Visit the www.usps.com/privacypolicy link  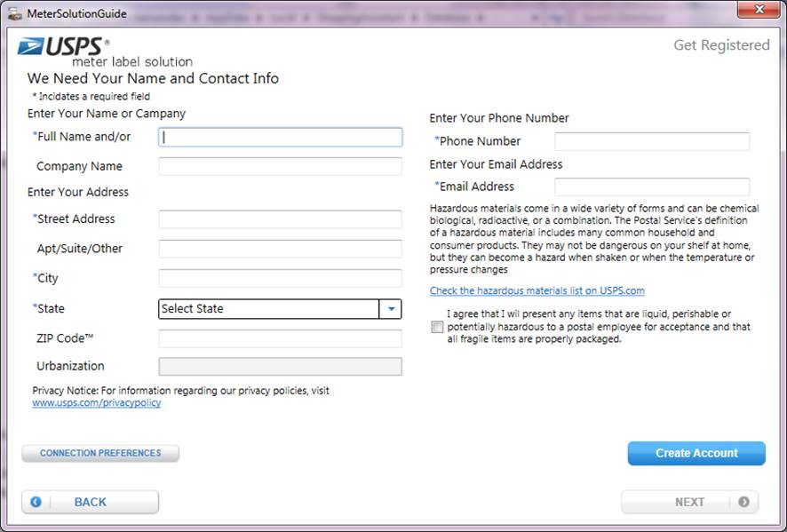97,402
